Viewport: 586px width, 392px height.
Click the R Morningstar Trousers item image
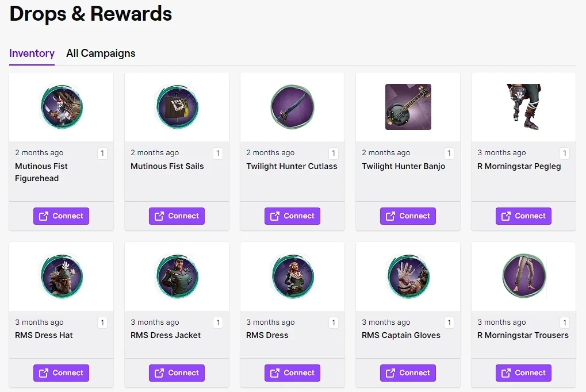523,276
